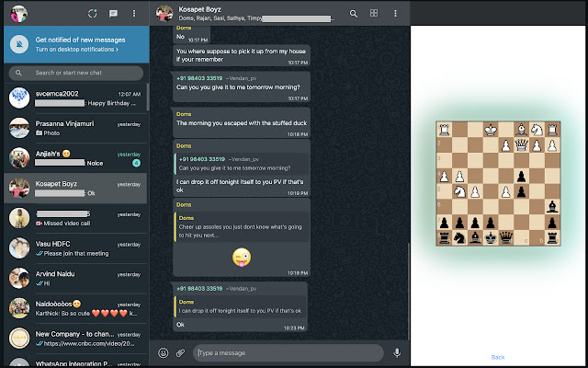The image size is (588, 368).
Task: Click the 'The morning you escaped' message
Action: click(242, 123)
